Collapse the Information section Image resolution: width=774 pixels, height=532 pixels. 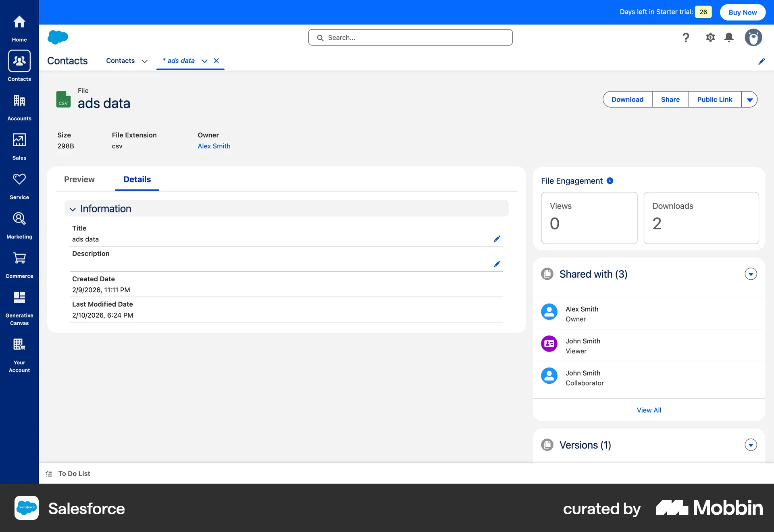(x=73, y=209)
